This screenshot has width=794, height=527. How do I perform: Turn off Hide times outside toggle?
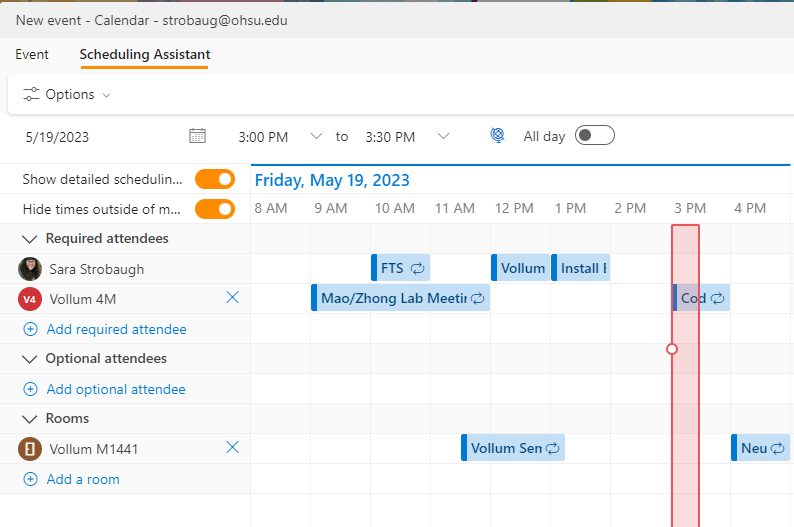coord(215,209)
